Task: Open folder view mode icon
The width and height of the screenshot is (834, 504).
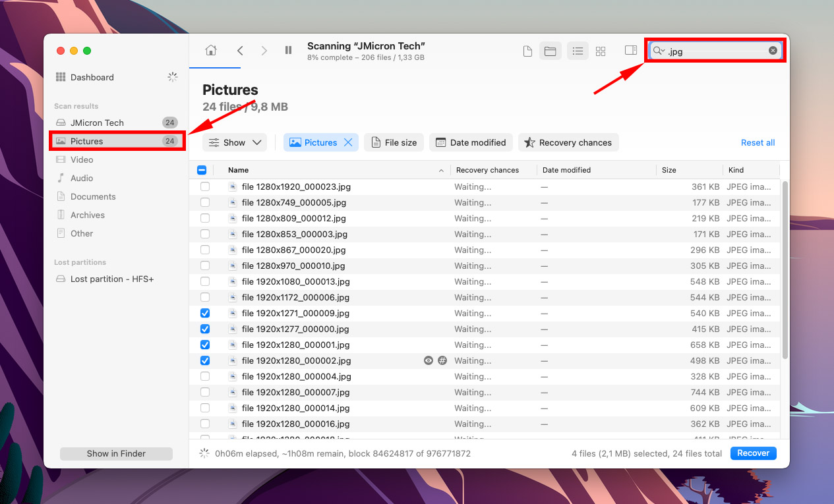Action: [551, 50]
